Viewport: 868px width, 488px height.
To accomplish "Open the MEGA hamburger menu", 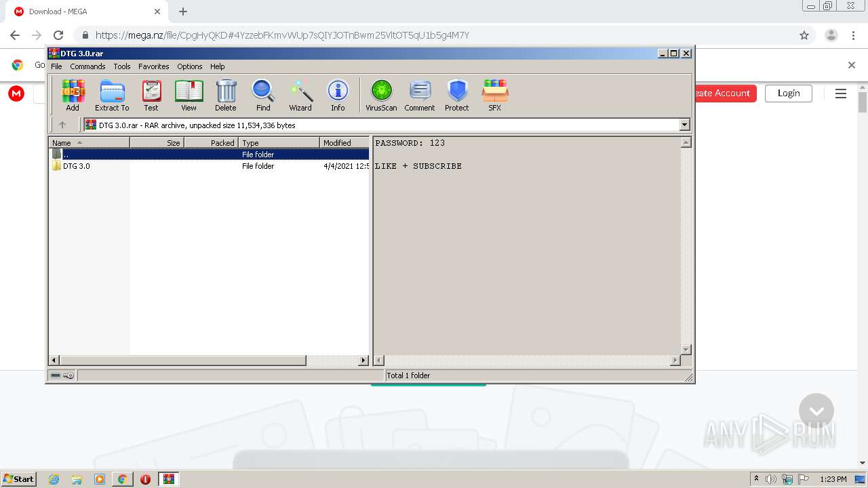I will [x=841, y=94].
